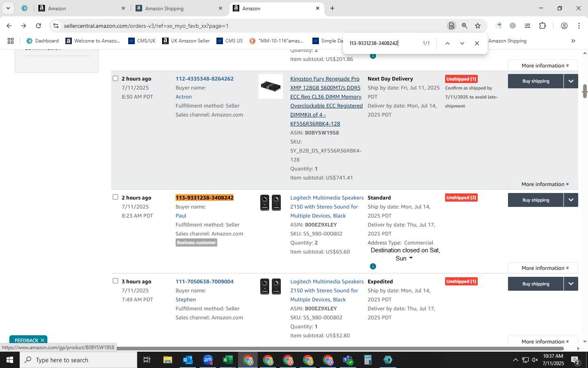Click speakers thumbnail for Stephen's order
The width and height of the screenshot is (588, 368).
271,287
